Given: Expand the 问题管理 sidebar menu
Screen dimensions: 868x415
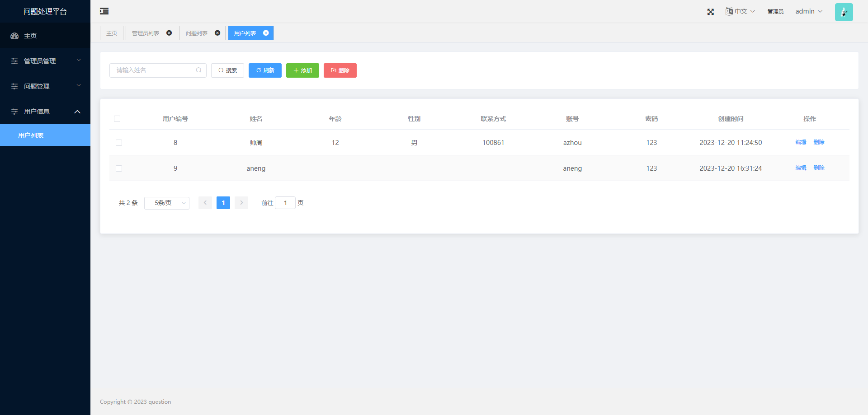Looking at the screenshot, I should (x=45, y=86).
